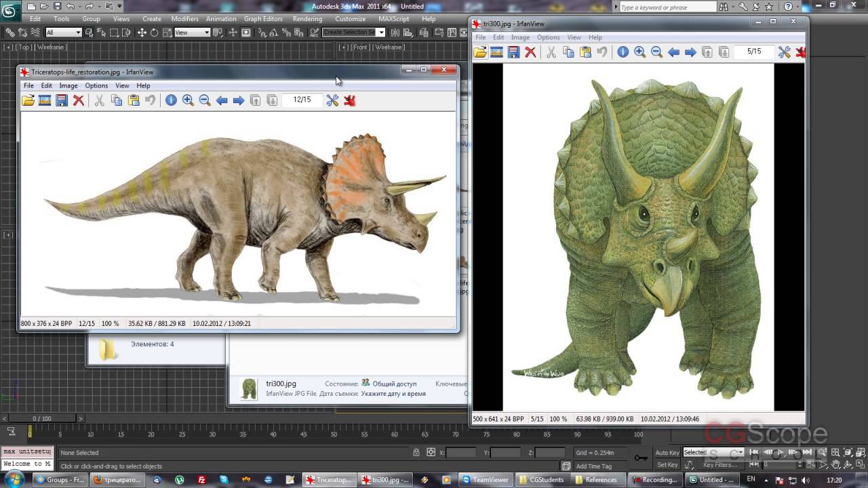Image resolution: width=868 pixels, height=488 pixels.
Task: Select the 3ds Max Select and Move tool
Action: (142, 33)
